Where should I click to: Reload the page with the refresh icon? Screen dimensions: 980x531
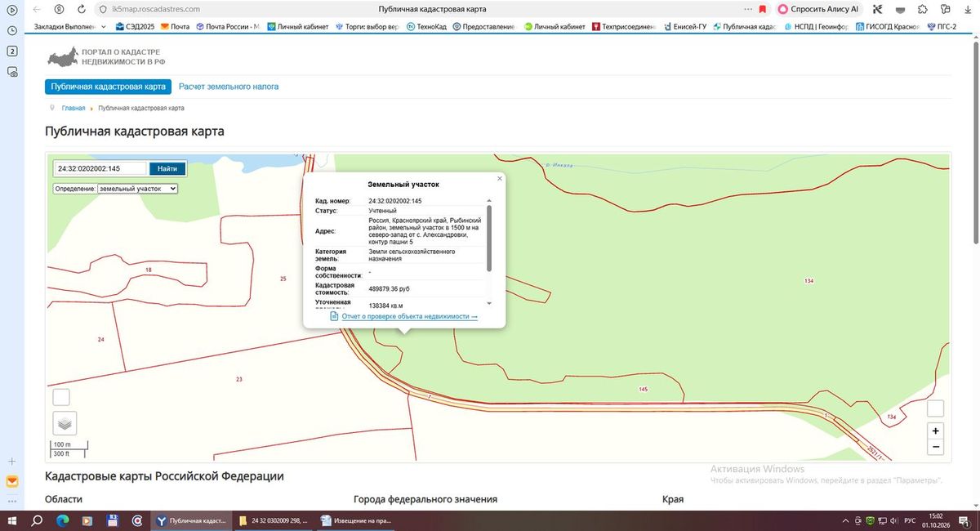click(81, 9)
